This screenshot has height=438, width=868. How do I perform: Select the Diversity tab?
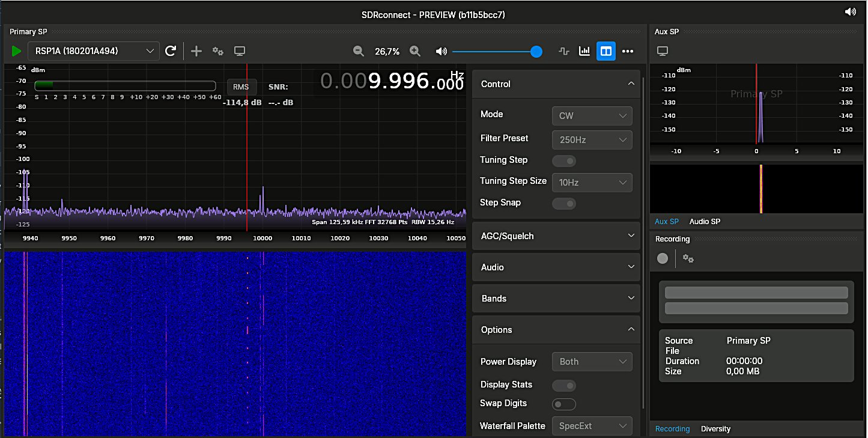[715, 429]
